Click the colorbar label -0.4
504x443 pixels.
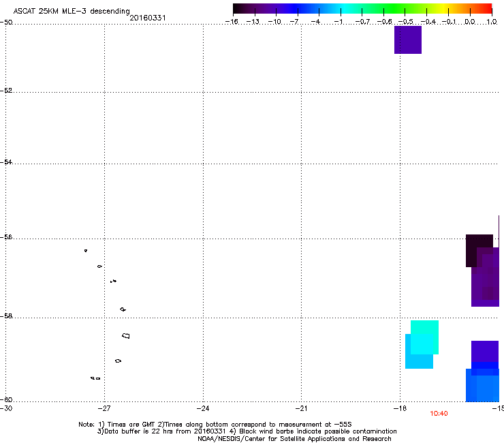[x=428, y=22]
